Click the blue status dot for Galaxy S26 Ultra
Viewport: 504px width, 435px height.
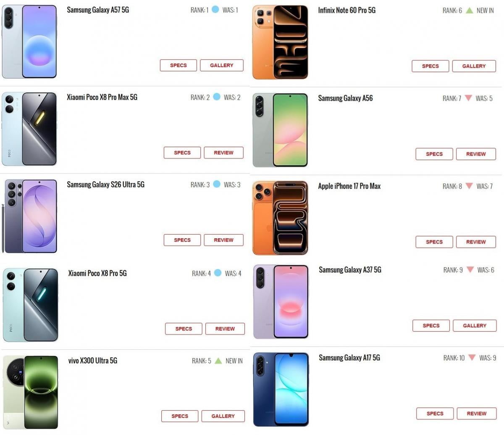coord(216,184)
